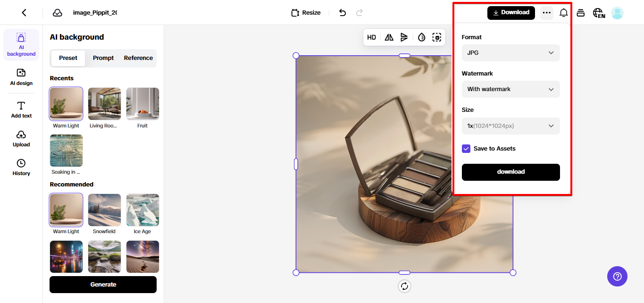Image resolution: width=644 pixels, height=303 pixels.
Task: Open History in sidebar
Action: coord(21,168)
